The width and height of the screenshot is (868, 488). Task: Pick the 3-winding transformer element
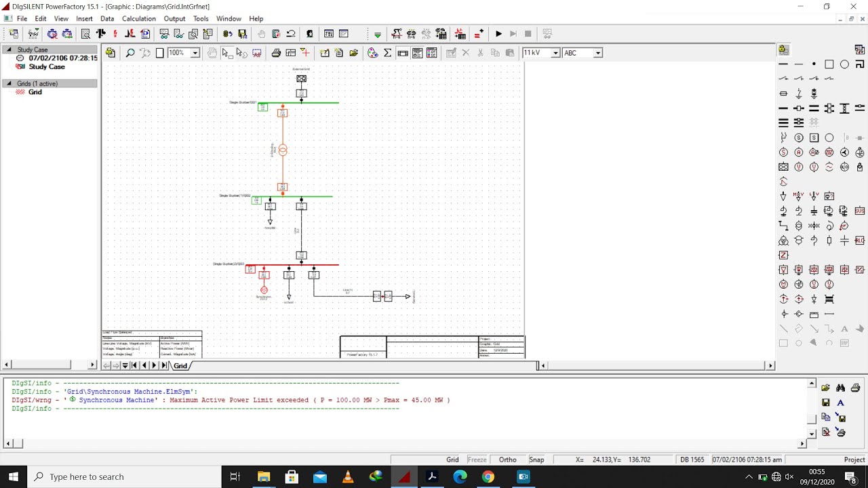tap(783, 241)
